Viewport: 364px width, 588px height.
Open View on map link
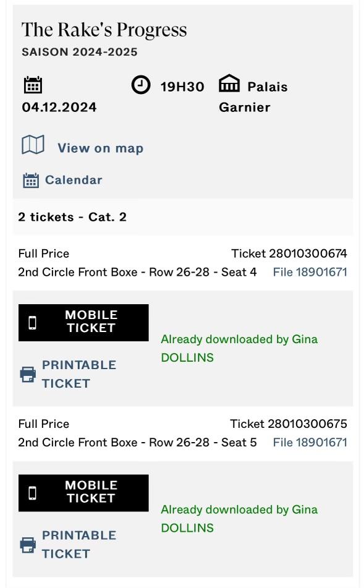(101, 148)
